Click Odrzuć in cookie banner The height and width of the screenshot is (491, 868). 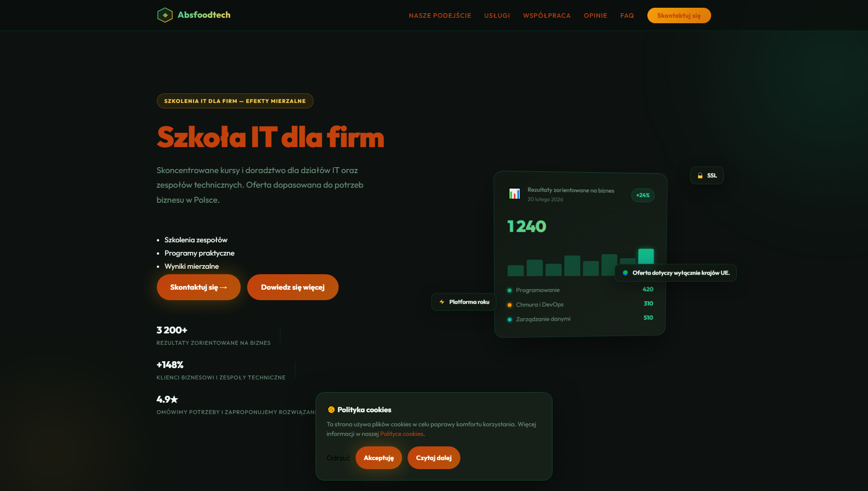[x=338, y=458]
